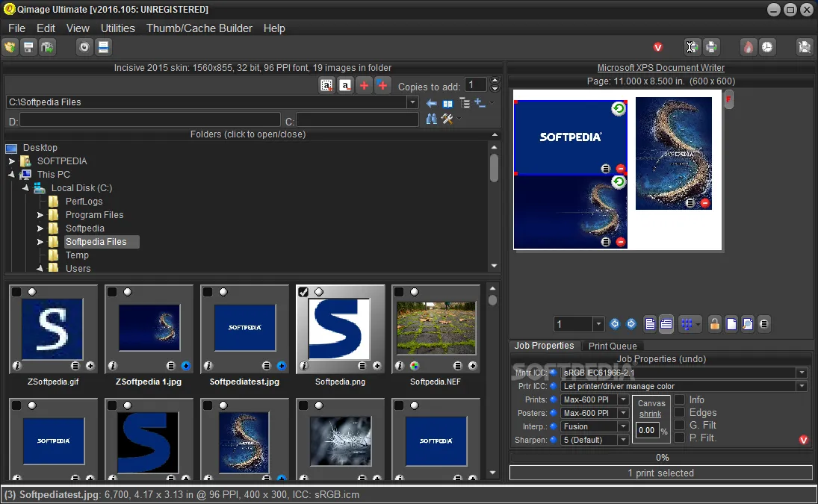818x504 pixels.
Task: Expand the Program Files folder tree node
Action: click(41, 215)
